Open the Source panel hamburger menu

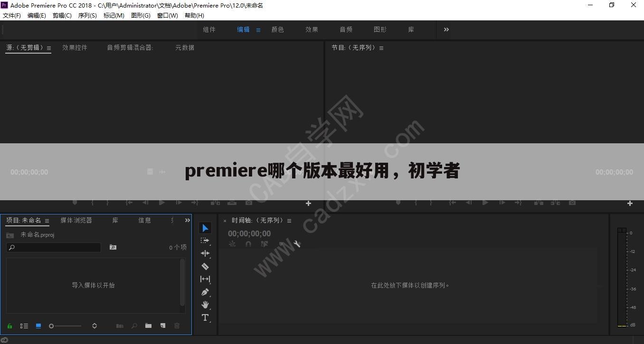click(x=48, y=48)
